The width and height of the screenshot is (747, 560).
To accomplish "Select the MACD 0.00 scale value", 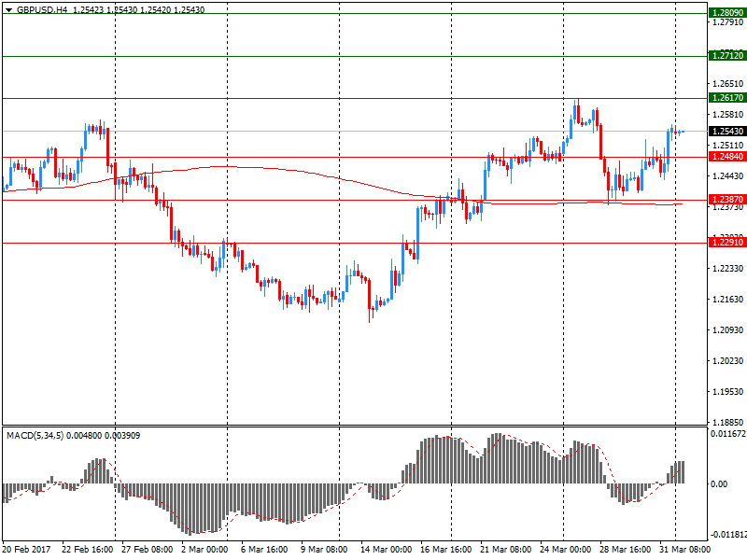I will point(719,483).
